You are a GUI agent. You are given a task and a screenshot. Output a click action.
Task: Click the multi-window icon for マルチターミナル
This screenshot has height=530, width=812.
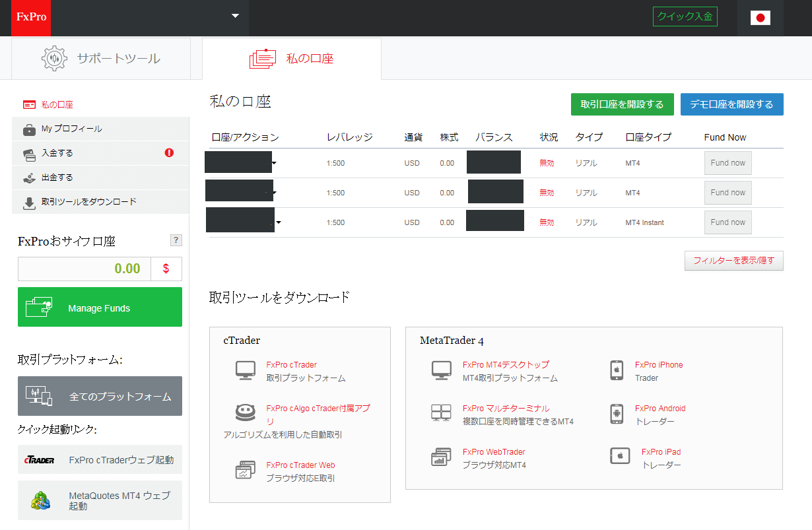[x=441, y=413]
